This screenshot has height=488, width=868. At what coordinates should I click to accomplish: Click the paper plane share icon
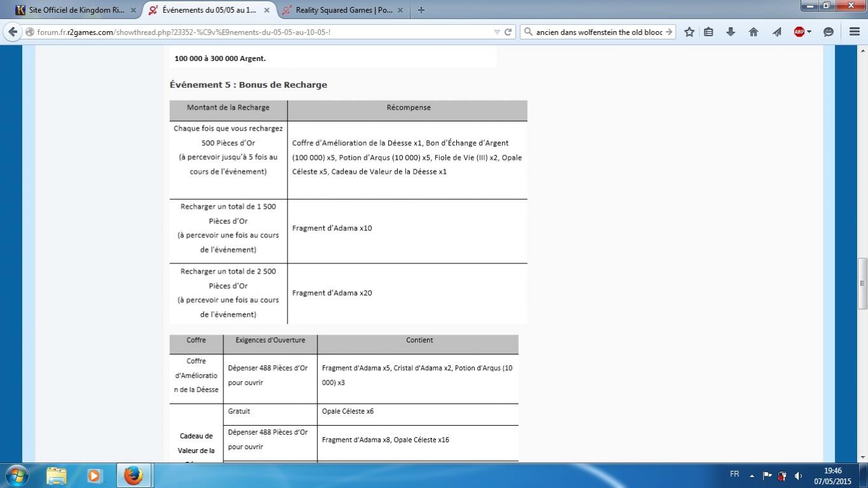pos(776,32)
